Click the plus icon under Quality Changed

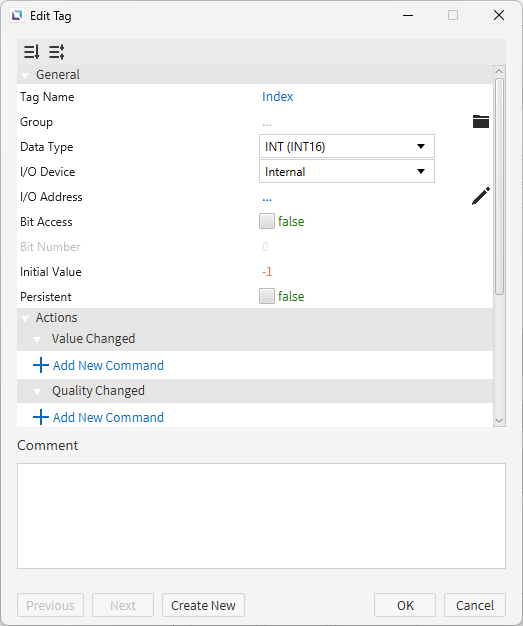pyautogui.click(x=41, y=417)
